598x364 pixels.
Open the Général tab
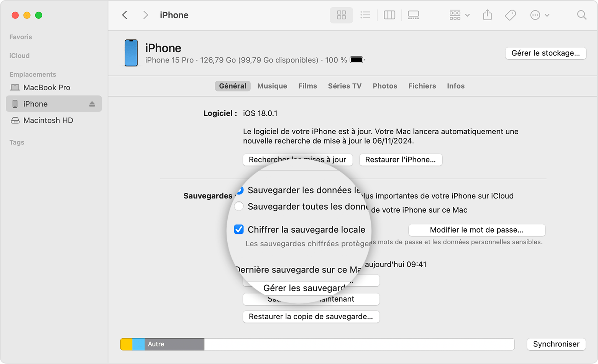(233, 86)
